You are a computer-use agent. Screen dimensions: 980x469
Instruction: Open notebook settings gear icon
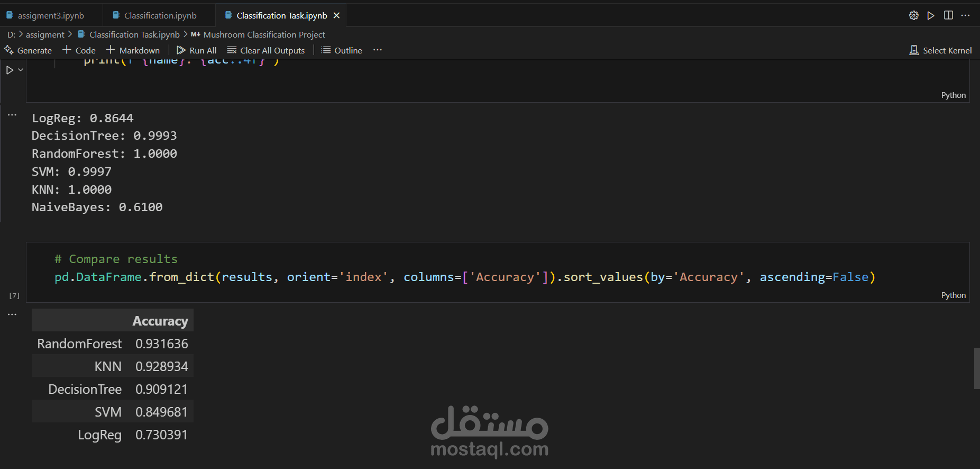pyautogui.click(x=913, y=15)
